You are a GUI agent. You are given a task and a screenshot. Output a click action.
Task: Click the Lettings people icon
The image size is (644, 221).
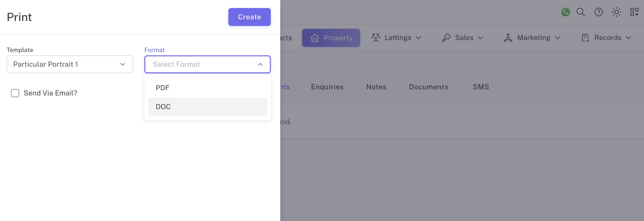(x=376, y=38)
